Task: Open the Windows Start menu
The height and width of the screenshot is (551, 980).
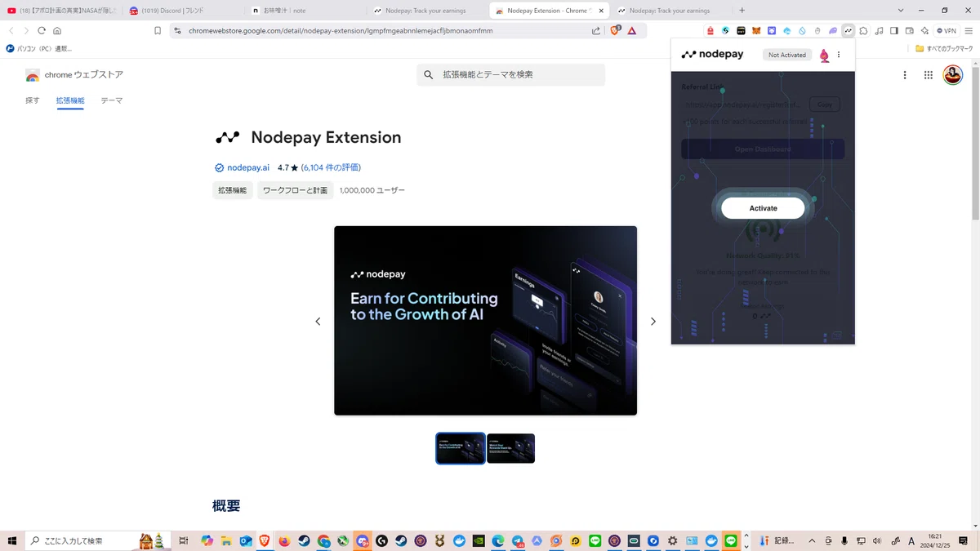Action: point(11,540)
